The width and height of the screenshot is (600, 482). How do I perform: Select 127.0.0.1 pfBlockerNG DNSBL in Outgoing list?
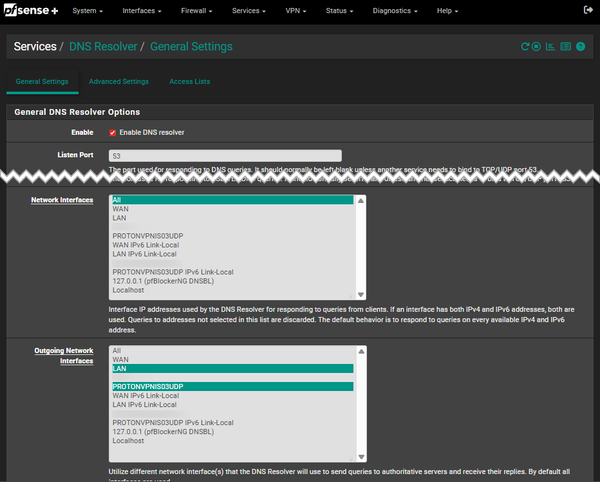click(233, 432)
